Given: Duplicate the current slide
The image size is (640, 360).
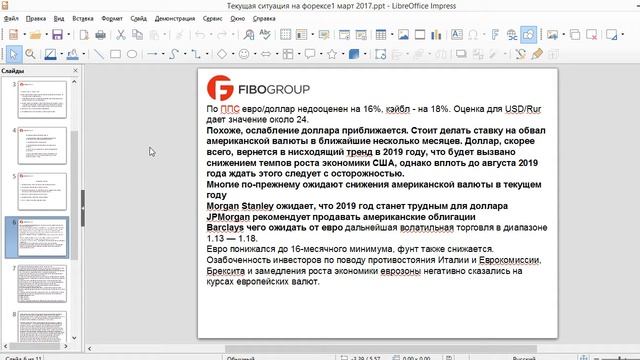Looking at the screenshot, I should point(575,35).
